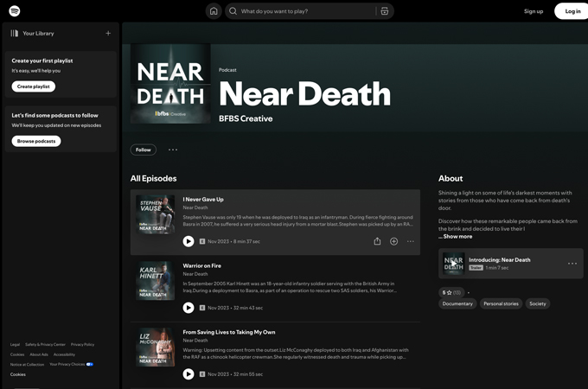
Task: Click the Nov 2023 • 32 min 43 sec text
Action: coord(235,308)
